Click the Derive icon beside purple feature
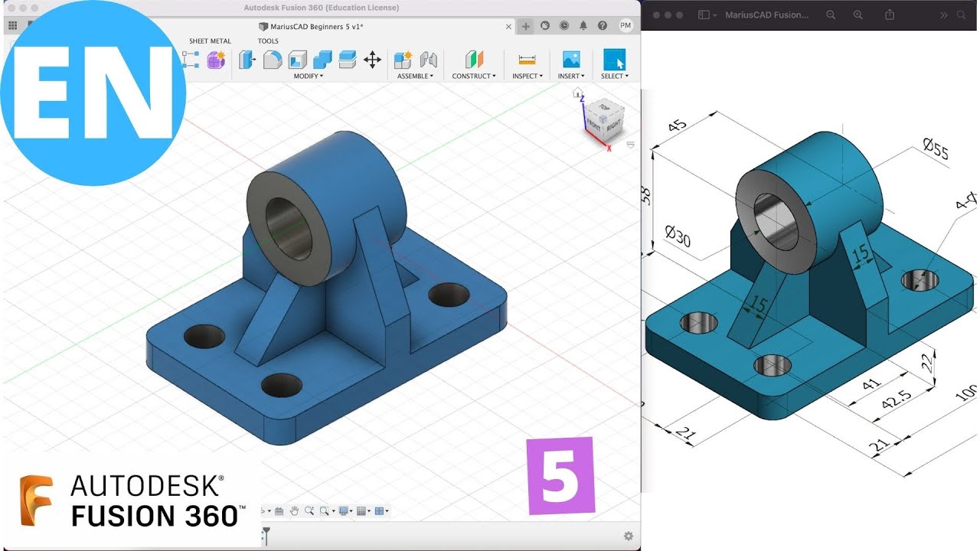 pyautogui.click(x=191, y=60)
